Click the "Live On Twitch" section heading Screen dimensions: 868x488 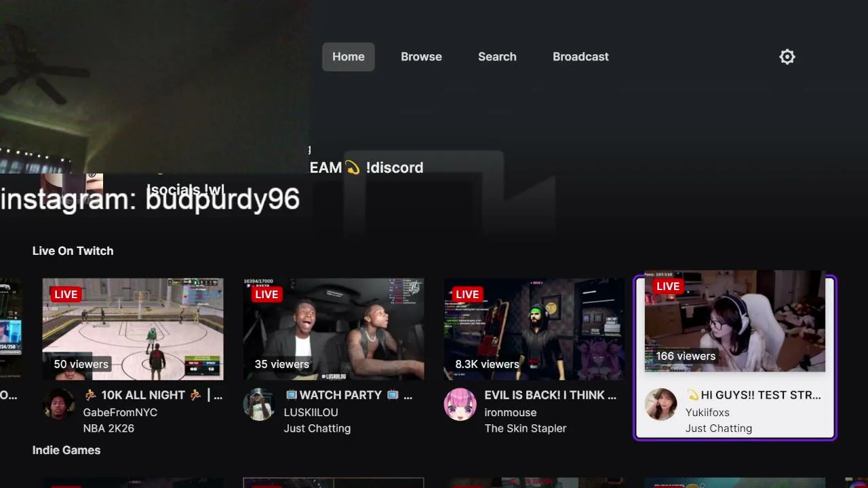[73, 251]
